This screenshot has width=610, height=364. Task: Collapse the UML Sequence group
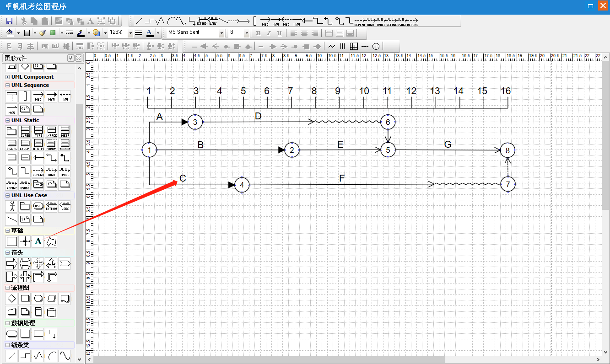pyautogui.click(x=8, y=86)
